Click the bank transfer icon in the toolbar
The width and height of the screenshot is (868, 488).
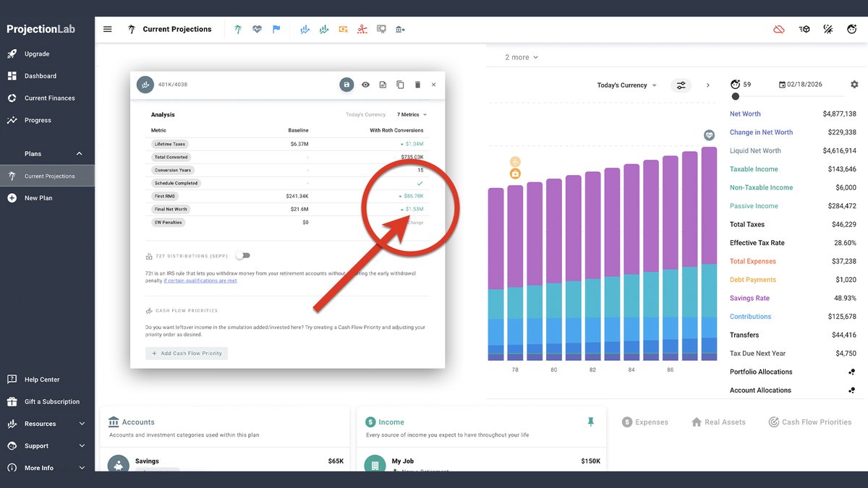coord(400,30)
